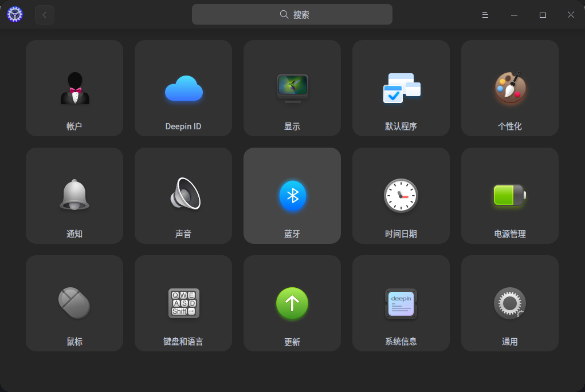Focus the 搜索 search field

pyautogui.click(x=292, y=14)
